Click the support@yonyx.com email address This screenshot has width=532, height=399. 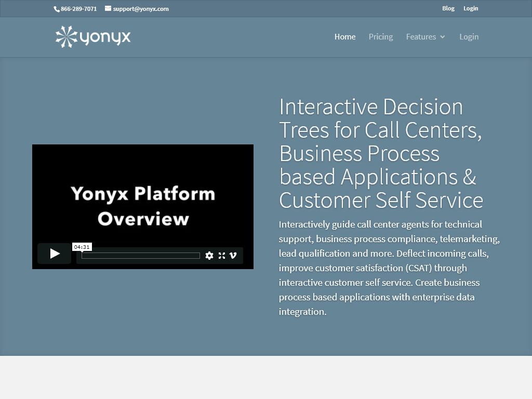141,8
